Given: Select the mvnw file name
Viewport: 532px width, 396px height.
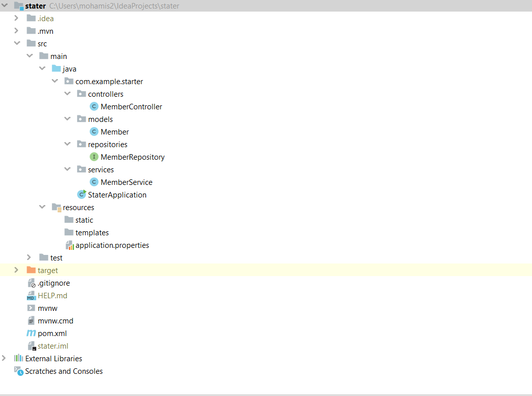Looking at the screenshot, I should [x=47, y=308].
